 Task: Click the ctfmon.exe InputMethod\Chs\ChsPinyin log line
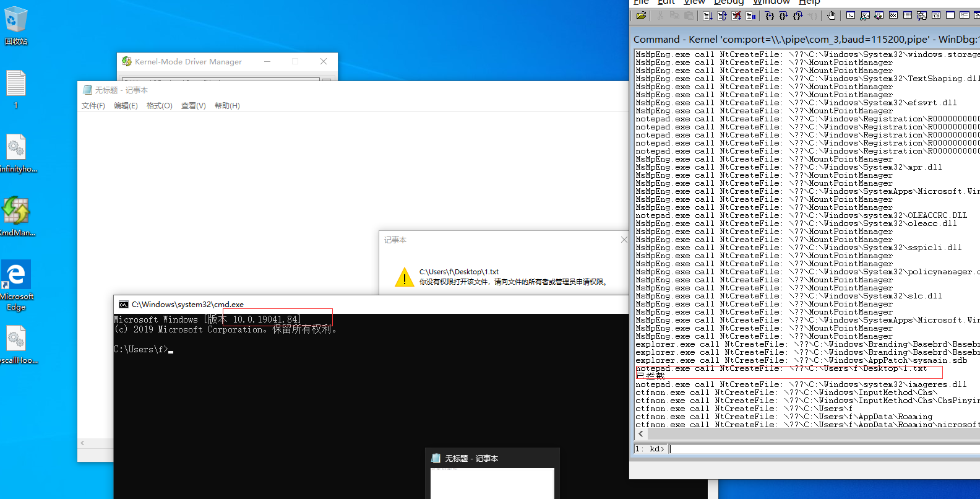click(807, 401)
